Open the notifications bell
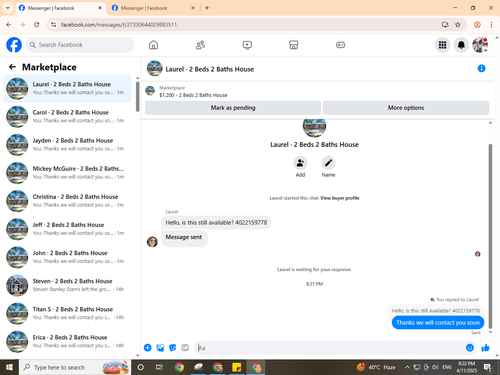 461,45
